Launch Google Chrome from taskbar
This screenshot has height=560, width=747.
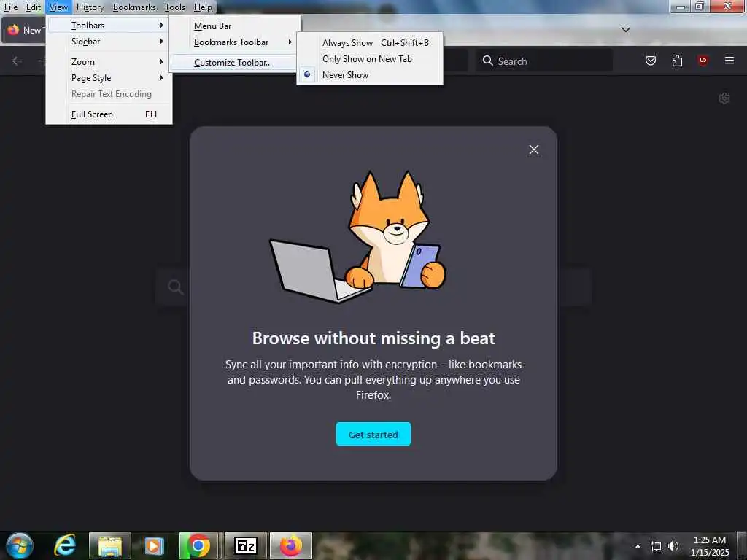pos(198,545)
